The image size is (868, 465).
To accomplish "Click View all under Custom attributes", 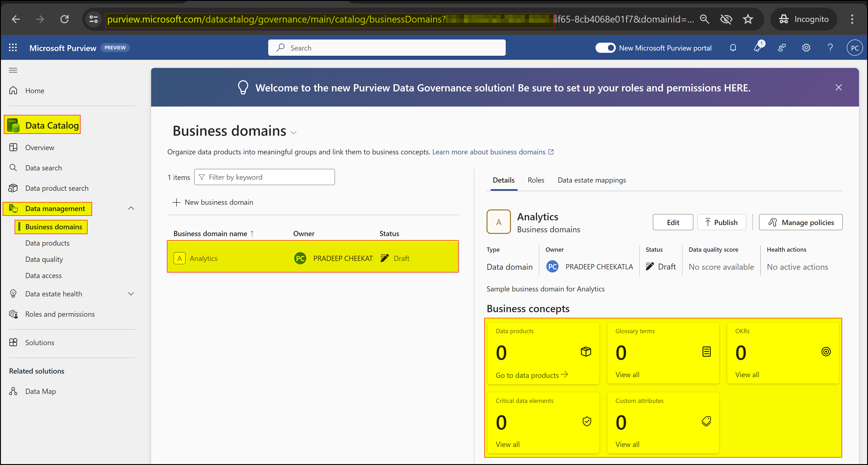I will click(627, 444).
